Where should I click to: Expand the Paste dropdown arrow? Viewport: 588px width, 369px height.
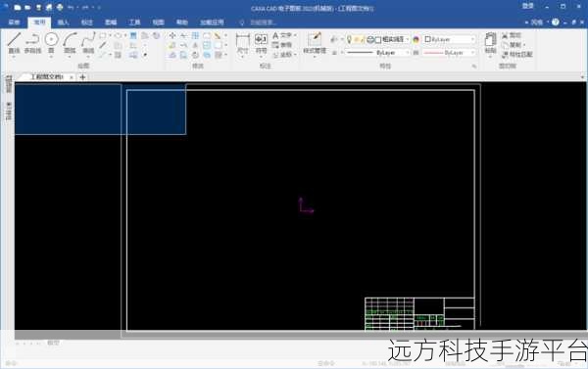491,57
